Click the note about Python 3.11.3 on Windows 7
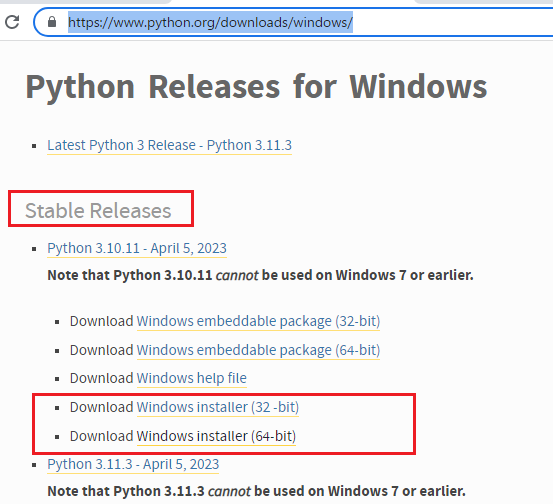Viewport: 553px width, 504px height. (x=256, y=491)
